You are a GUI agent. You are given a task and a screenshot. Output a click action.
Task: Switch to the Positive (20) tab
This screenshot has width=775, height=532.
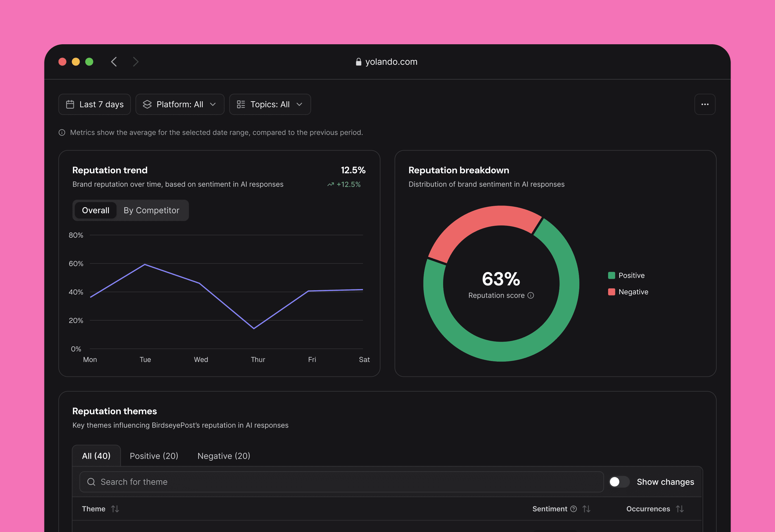click(x=154, y=456)
